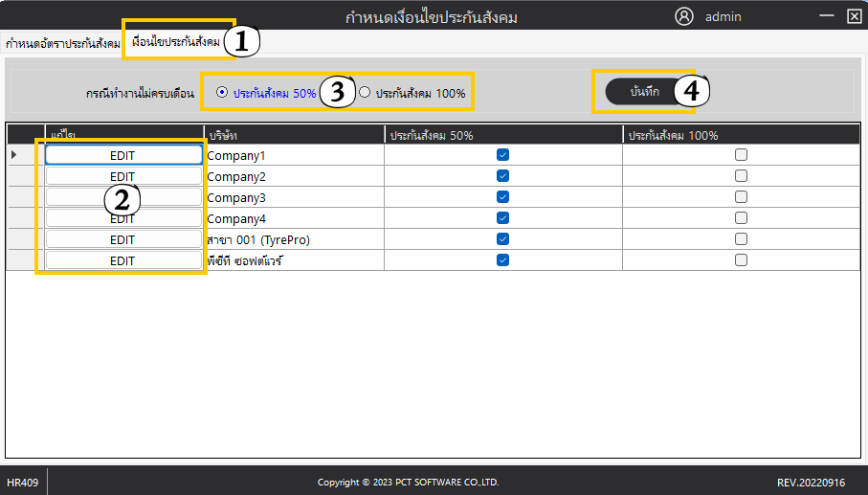Click EDIT button for สาขา 001 (TyrePro)
The height and width of the screenshot is (495, 868).
(122, 239)
